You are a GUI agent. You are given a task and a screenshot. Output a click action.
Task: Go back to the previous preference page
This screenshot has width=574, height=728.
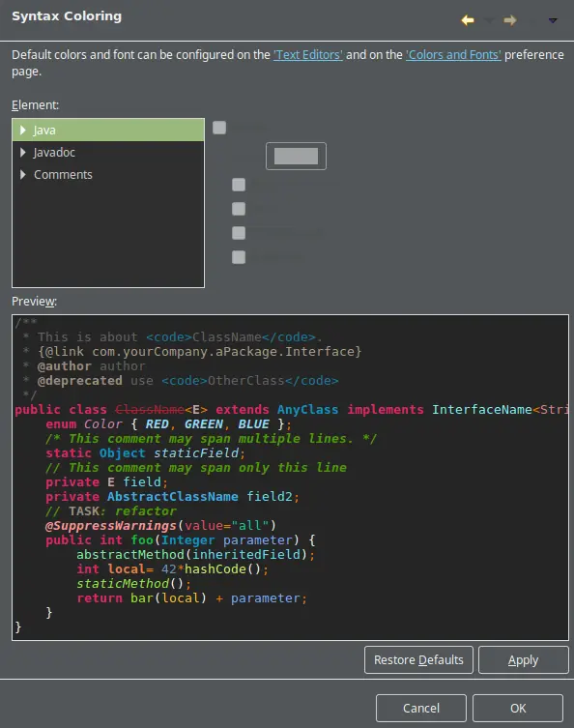tap(468, 20)
